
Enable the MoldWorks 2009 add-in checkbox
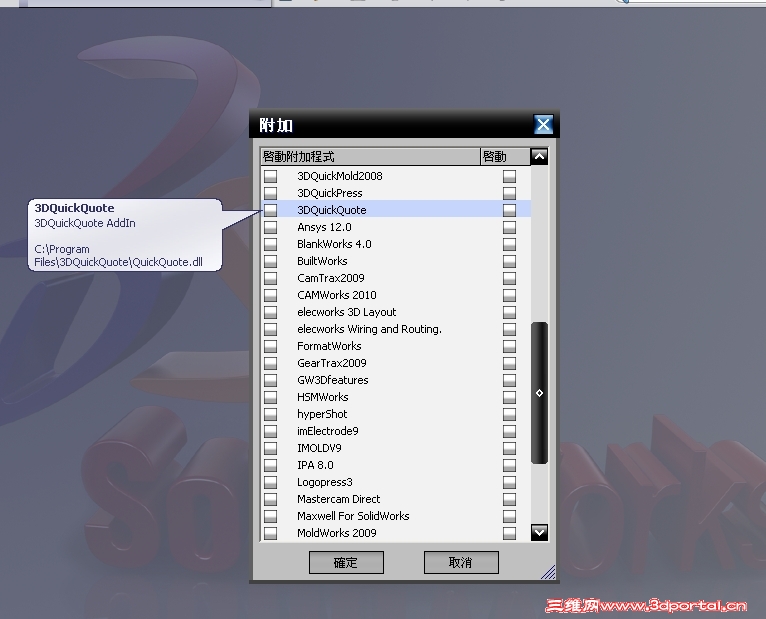270,533
